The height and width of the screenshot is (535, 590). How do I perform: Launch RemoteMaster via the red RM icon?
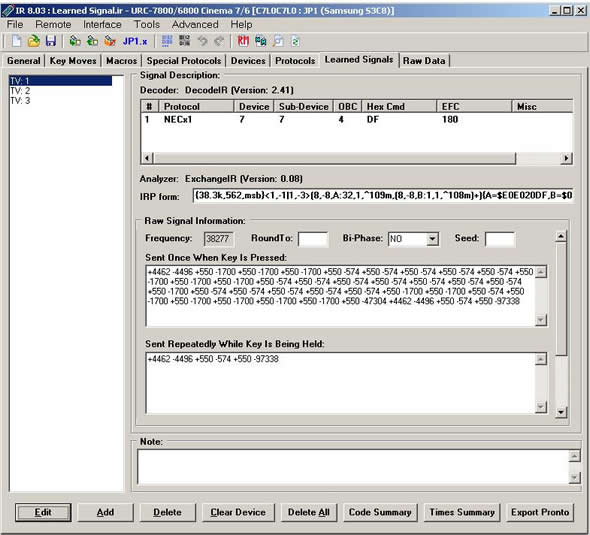[x=243, y=41]
